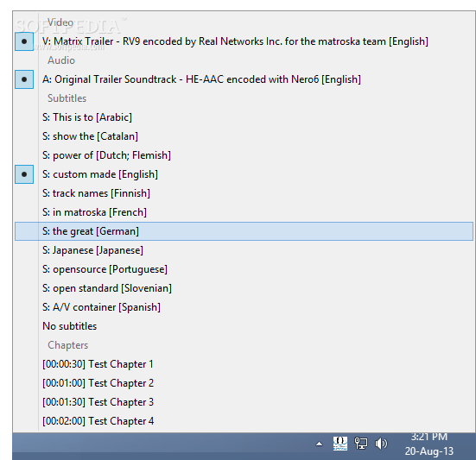Viewport: 476px width, 460px height.
Task: Select the Spanish 'A/V container' subtitle
Action: (x=244, y=307)
